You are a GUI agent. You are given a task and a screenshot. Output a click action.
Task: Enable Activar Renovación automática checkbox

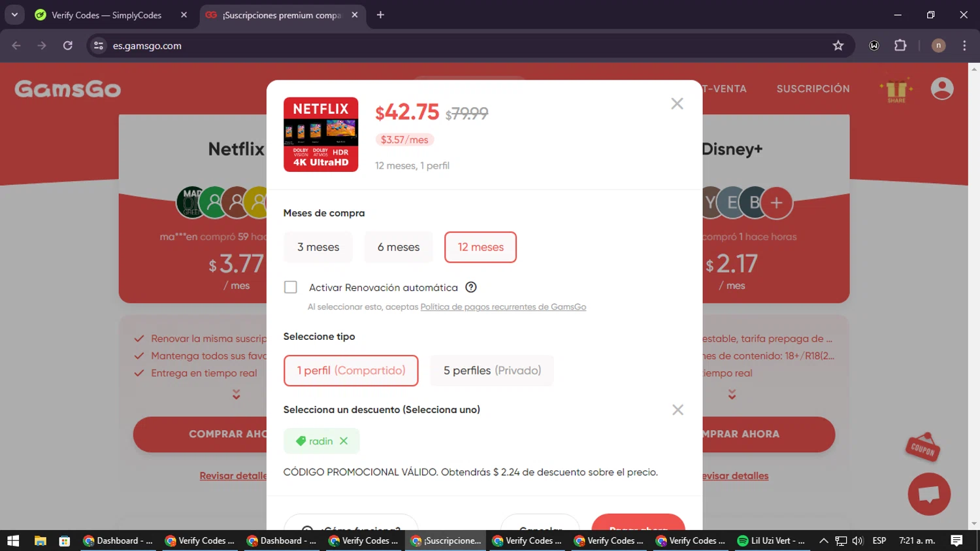[291, 287]
